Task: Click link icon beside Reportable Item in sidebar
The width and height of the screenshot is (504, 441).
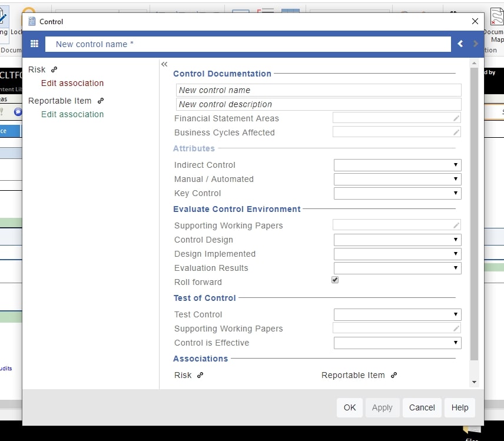Action: click(x=101, y=101)
